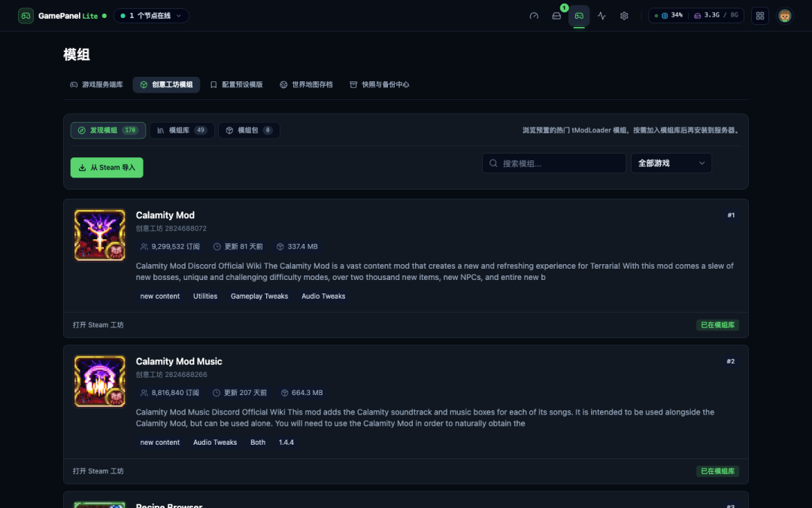Click the 3.3G / 8G memory indicator
Viewport: 812px width, 508px height.
717,16
